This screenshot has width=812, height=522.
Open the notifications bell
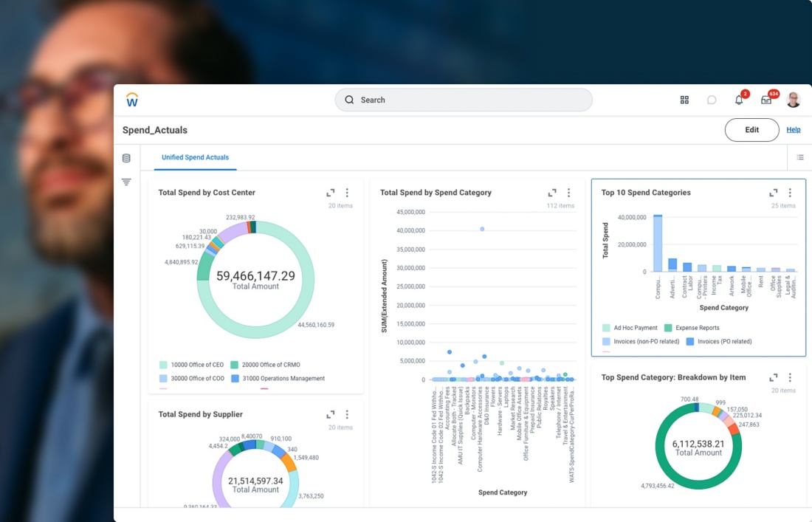[739, 100]
